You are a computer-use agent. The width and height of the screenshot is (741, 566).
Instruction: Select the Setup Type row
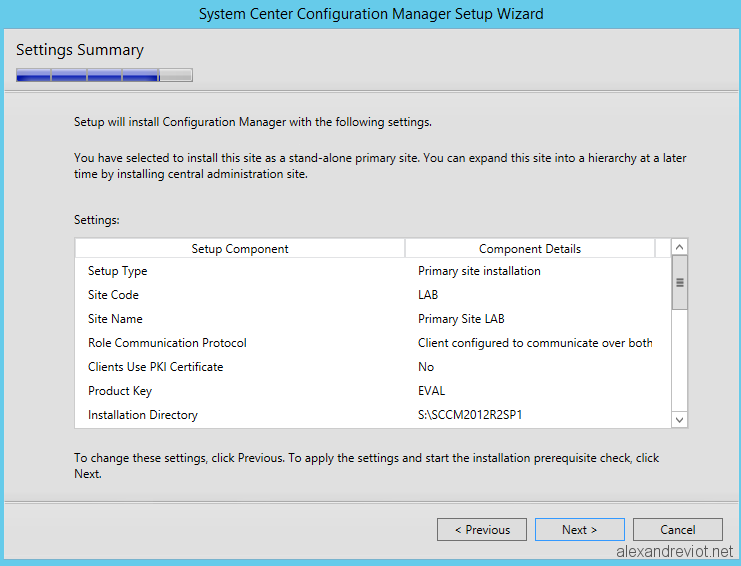tap(372, 271)
